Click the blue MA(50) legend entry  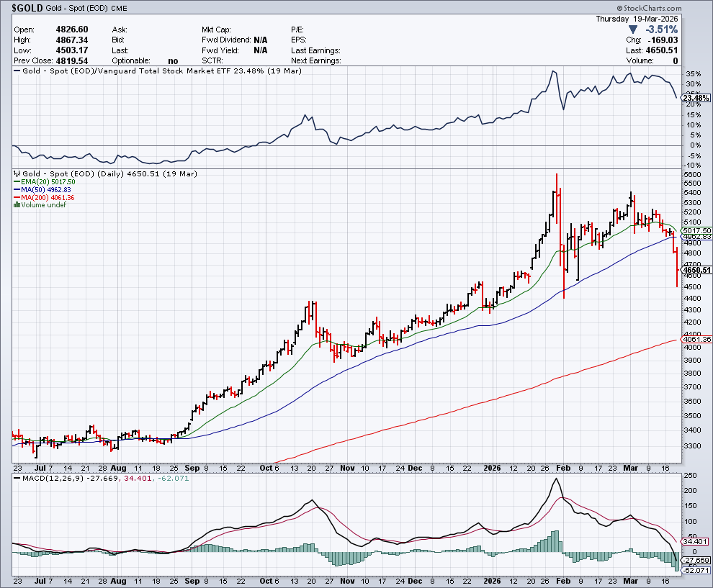tap(45, 190)
